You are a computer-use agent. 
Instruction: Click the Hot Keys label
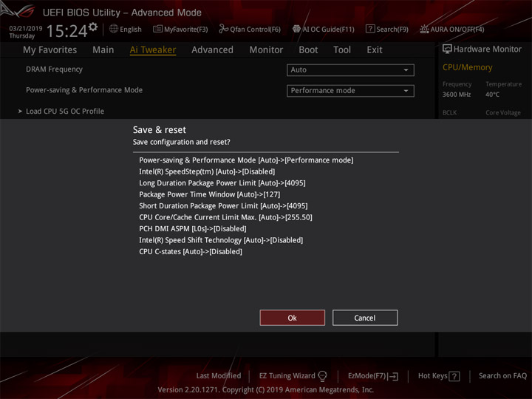pyautogui.click(x=432, y=375)
